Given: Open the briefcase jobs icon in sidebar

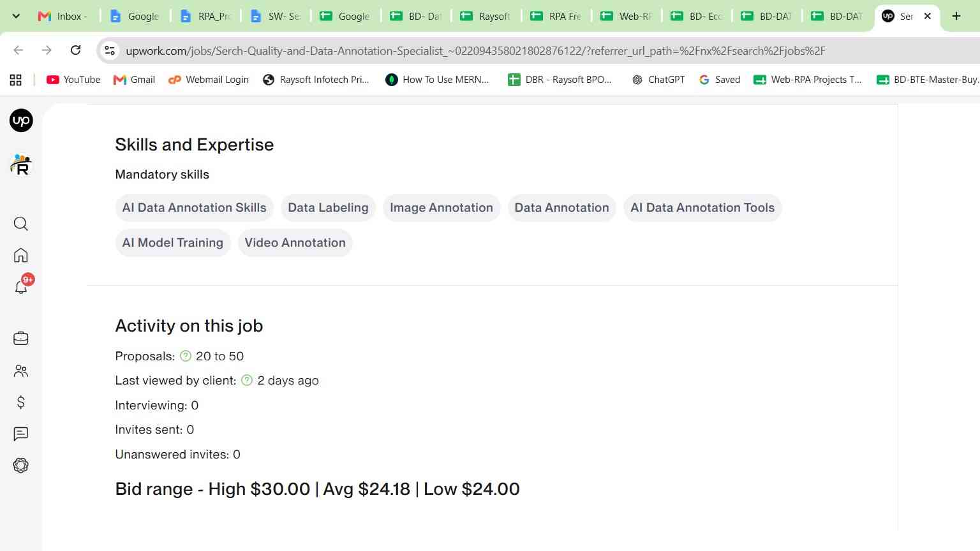Looking at the screenshot, I should point(21,339).
